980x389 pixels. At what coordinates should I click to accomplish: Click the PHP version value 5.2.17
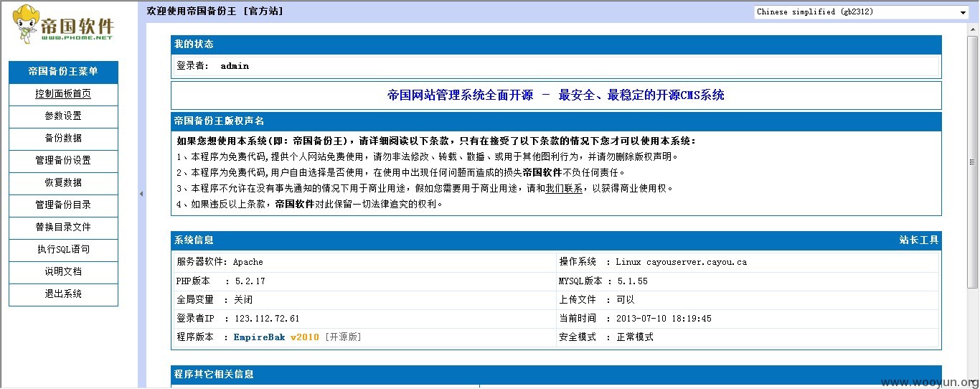[249, 281]
